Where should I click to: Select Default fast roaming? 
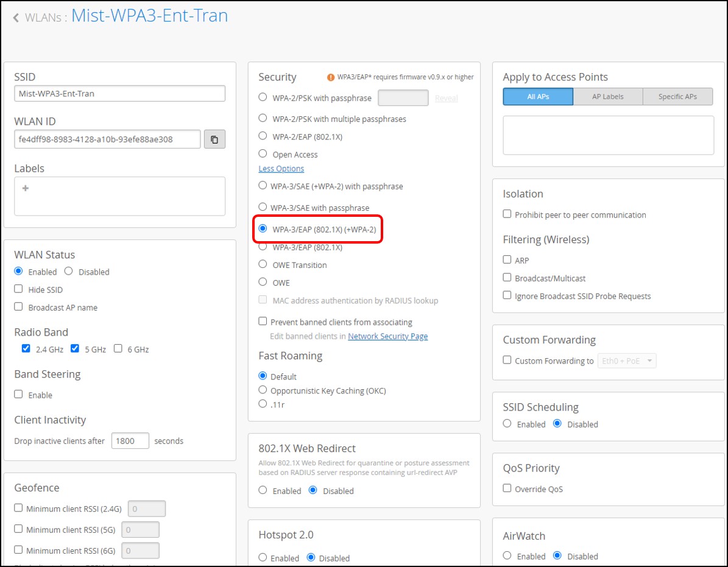[x=263, y=375]
